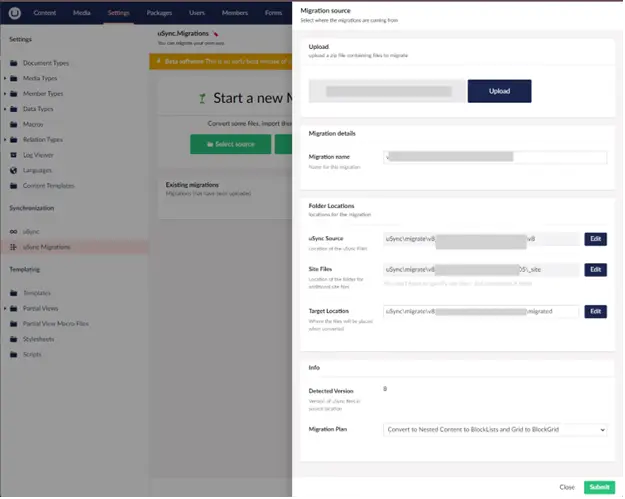
Task: Open the Forms section tab
Action: pos(273,13)
